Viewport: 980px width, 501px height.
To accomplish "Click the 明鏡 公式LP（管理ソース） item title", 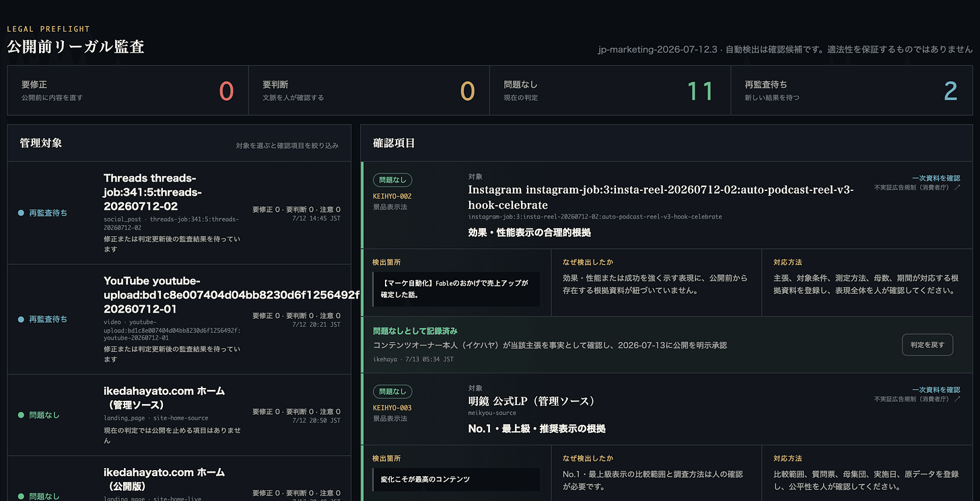I will 532,401.
